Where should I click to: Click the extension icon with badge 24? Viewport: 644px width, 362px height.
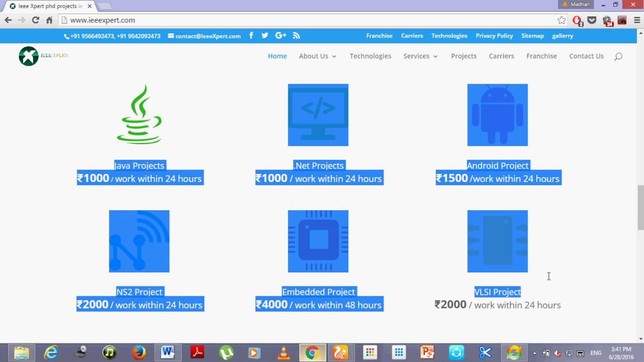607,21
